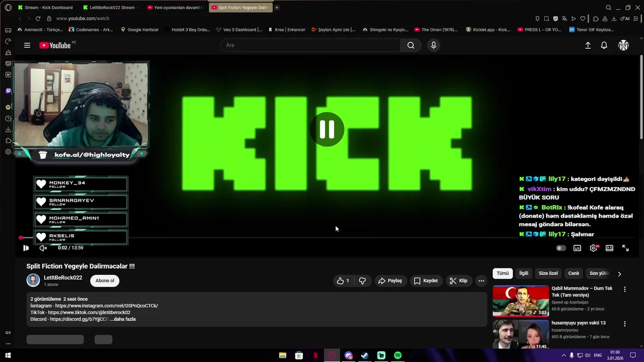Open the YouTube hamburger guide menu
Image resolution: width=644 pixels, height=362 pixels.
[x=27, y=45]
